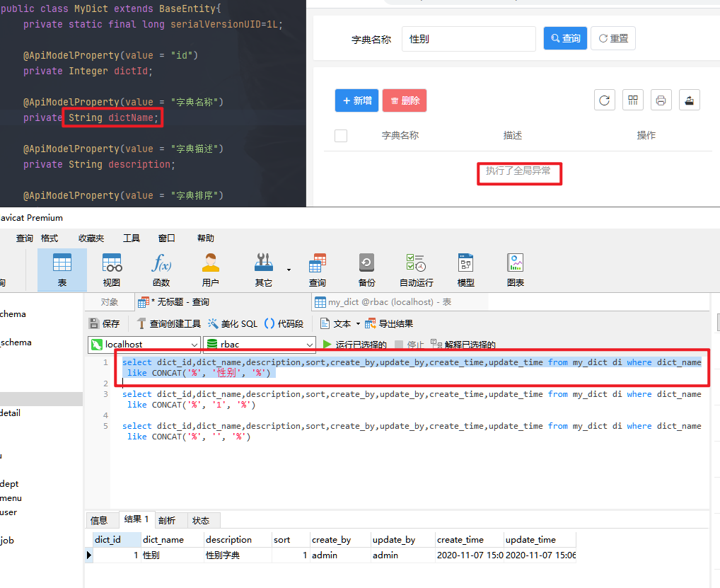This screenshot has width=720, height=588.
Task: Select the 模型 (Model) toolbar icon
Action: pyautogui.click(x=465, y=270)
